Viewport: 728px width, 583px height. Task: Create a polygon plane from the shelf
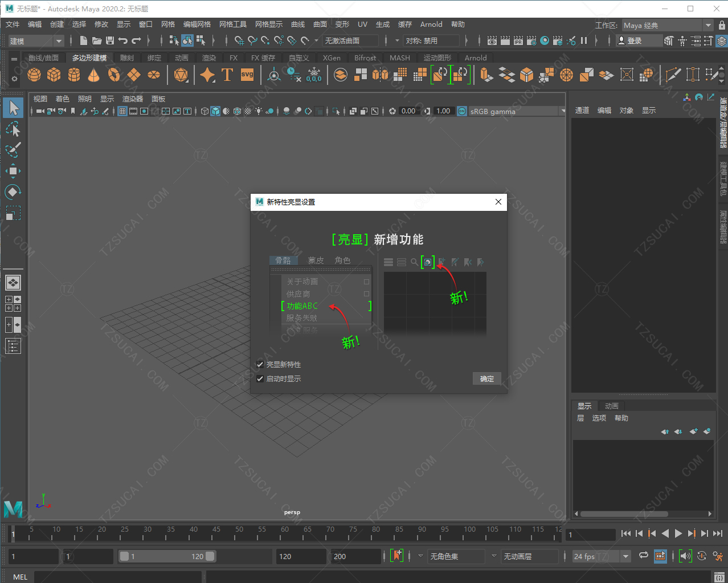click(134, 75)
